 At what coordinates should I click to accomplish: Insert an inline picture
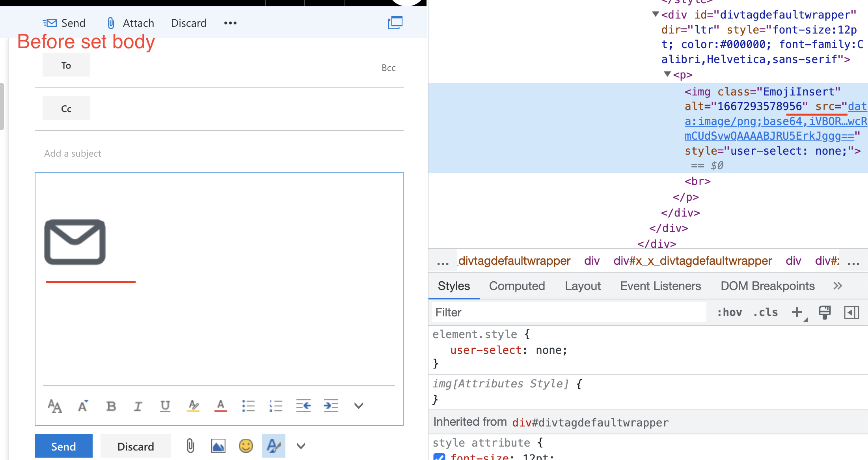click(218, 446)
